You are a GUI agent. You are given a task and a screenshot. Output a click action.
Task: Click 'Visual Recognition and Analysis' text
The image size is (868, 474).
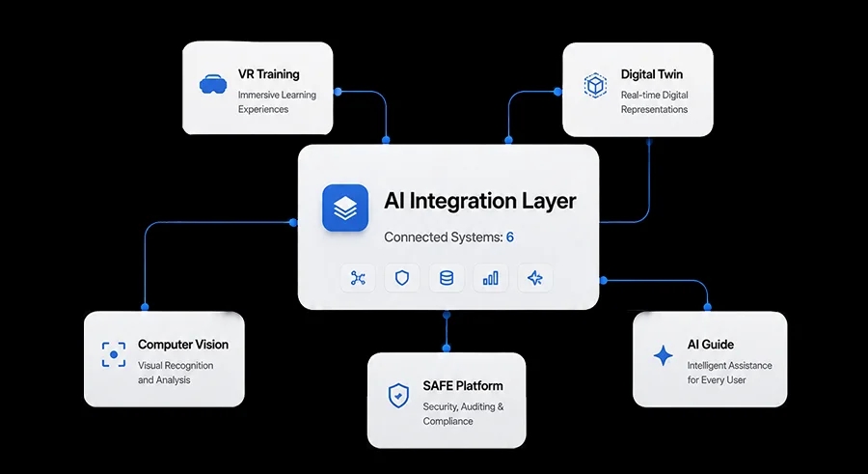click(176, 373)
